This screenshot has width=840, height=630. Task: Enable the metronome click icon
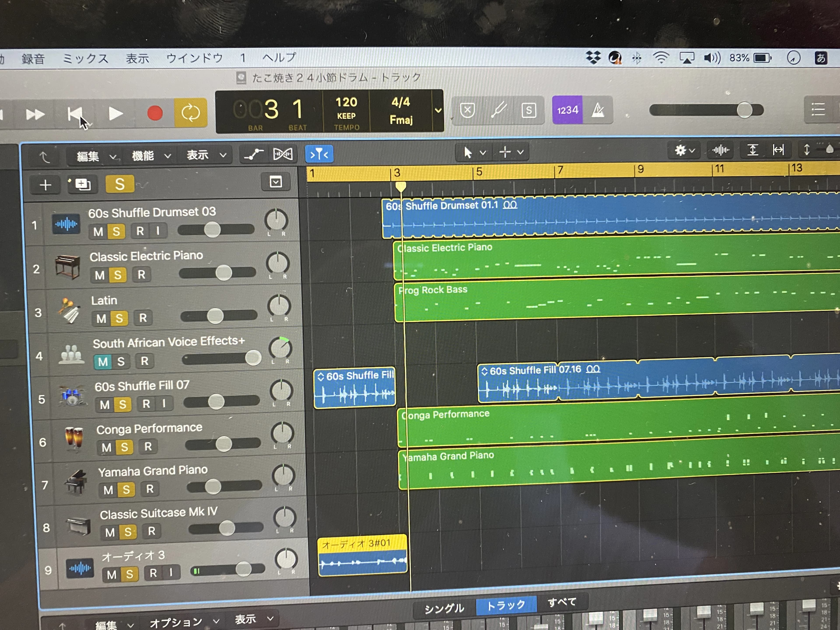click(x=598, y=110)
